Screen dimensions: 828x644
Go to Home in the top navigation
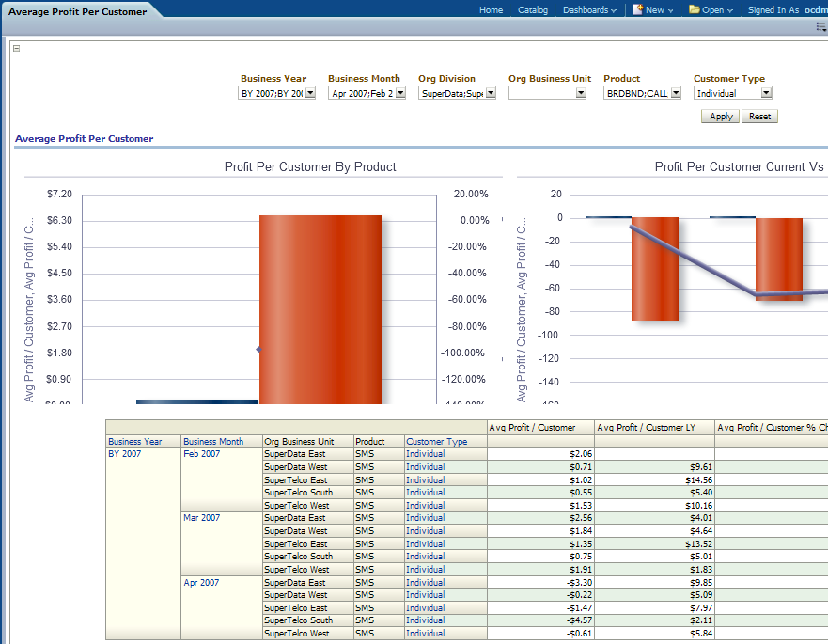491,10
